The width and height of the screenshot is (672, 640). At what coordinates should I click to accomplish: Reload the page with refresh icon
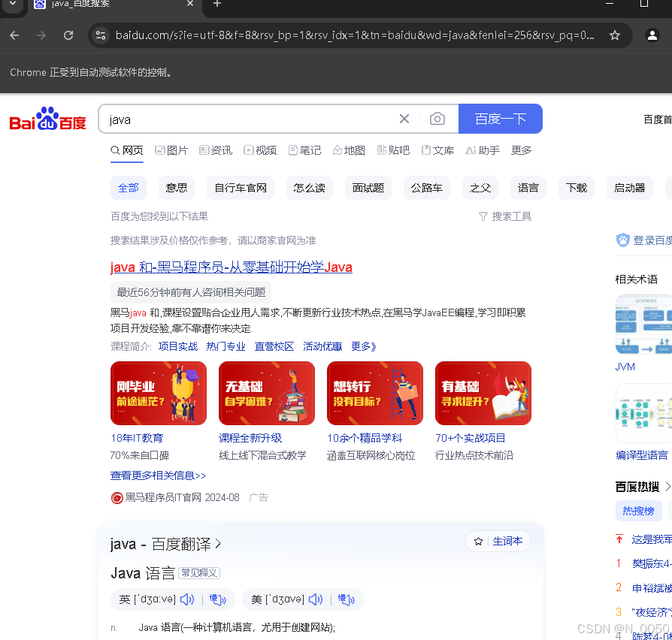68,35
